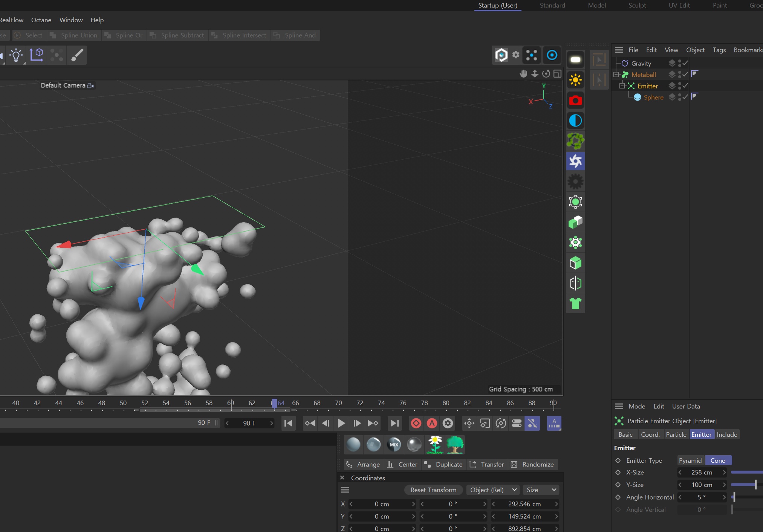Open the Attribute Manager hamburger menu
Image resolution: width=763 pixels, height=532 pixels.
click(x=619, y=406)
